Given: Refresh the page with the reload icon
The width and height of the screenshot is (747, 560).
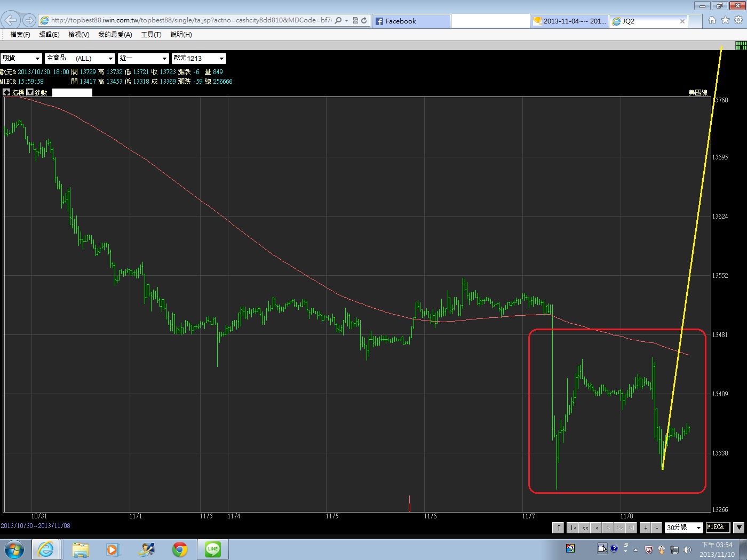Looking at the screenshot, I should 364,20.
